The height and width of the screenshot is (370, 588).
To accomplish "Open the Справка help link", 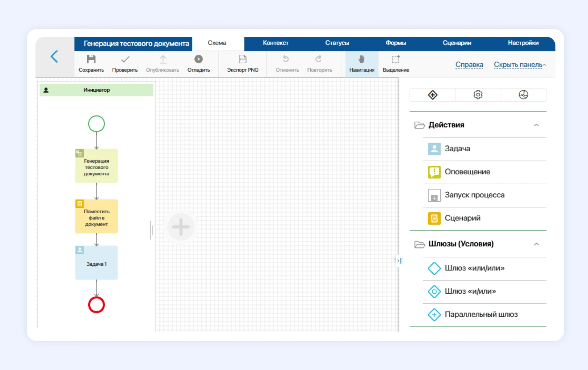I will tap(469, 65).
